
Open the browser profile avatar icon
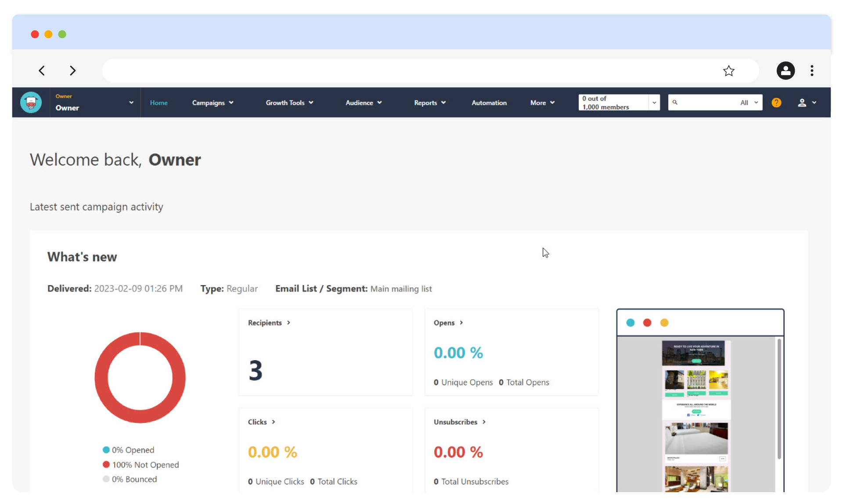pos(785,71)
